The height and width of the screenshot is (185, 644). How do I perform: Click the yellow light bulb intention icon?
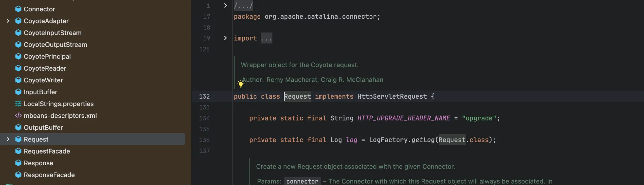pos(240,84)
